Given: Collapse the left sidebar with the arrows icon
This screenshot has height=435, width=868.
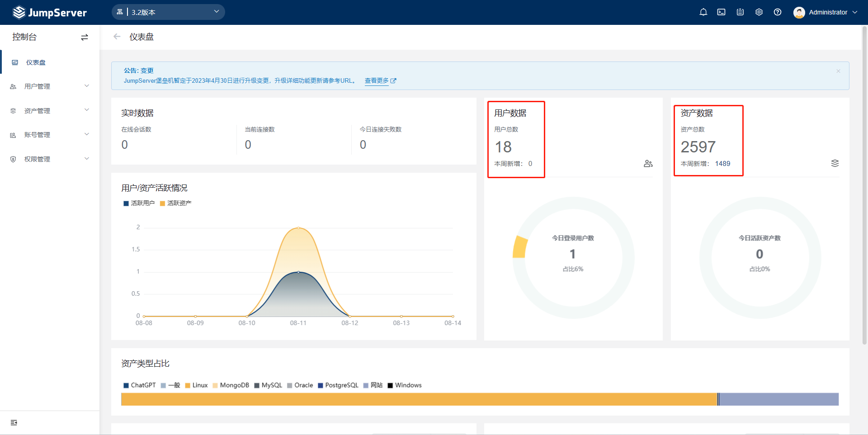Looking at the screenshot, I should coord(84,37).
